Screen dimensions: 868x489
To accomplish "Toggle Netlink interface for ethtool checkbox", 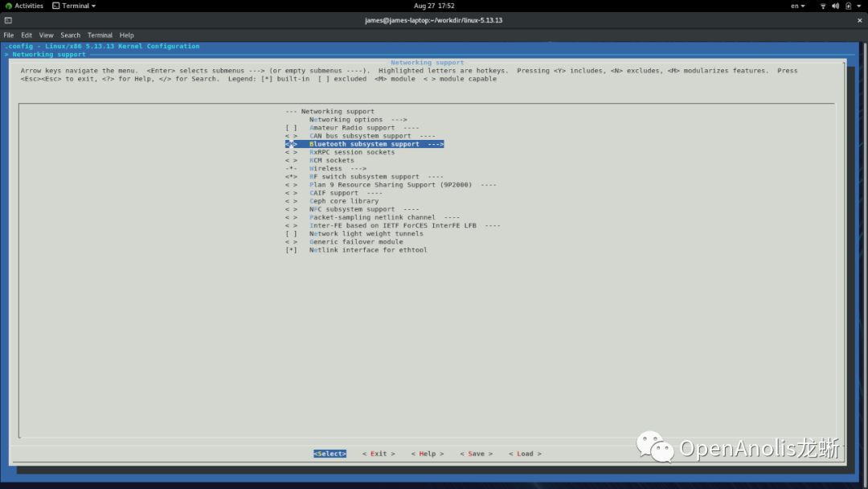I will tap(291, 250).
